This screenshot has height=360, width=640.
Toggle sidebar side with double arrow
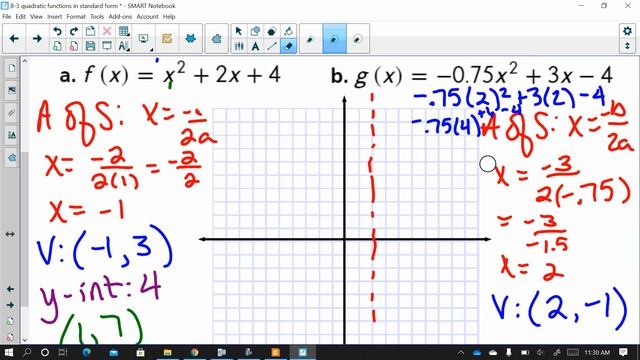(10, 234)
